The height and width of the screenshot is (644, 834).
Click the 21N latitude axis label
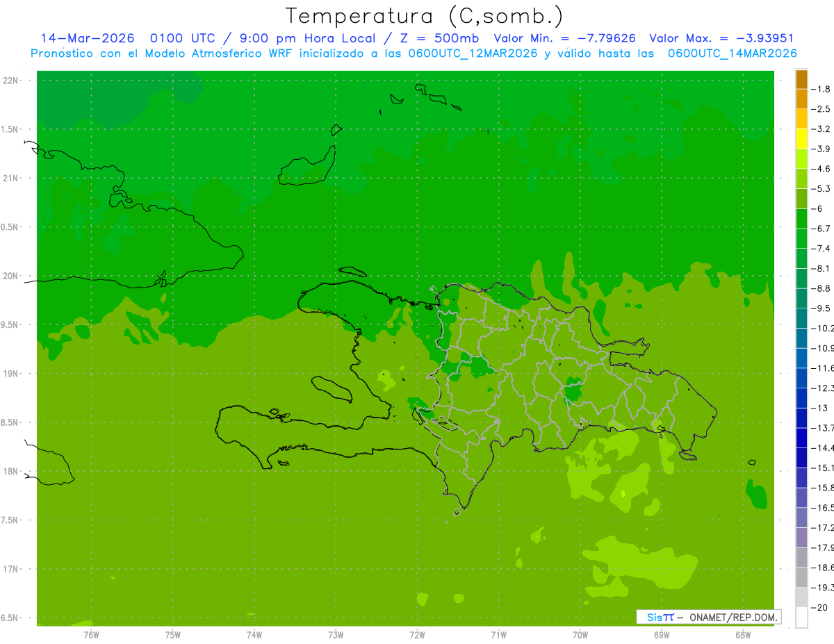11,178
